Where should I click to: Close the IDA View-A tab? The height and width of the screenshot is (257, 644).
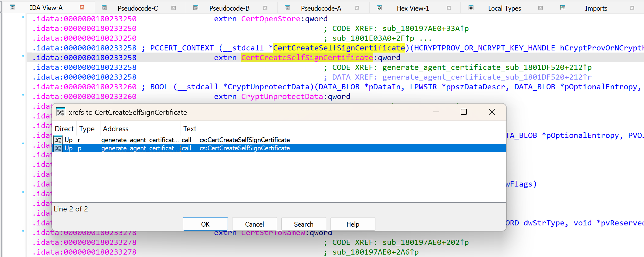point(82,7)
